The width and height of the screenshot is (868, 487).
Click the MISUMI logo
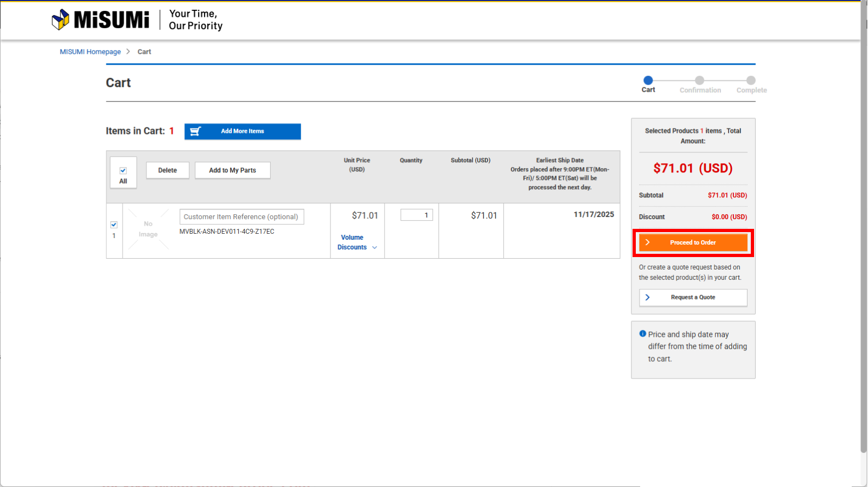tap(100, 20)
